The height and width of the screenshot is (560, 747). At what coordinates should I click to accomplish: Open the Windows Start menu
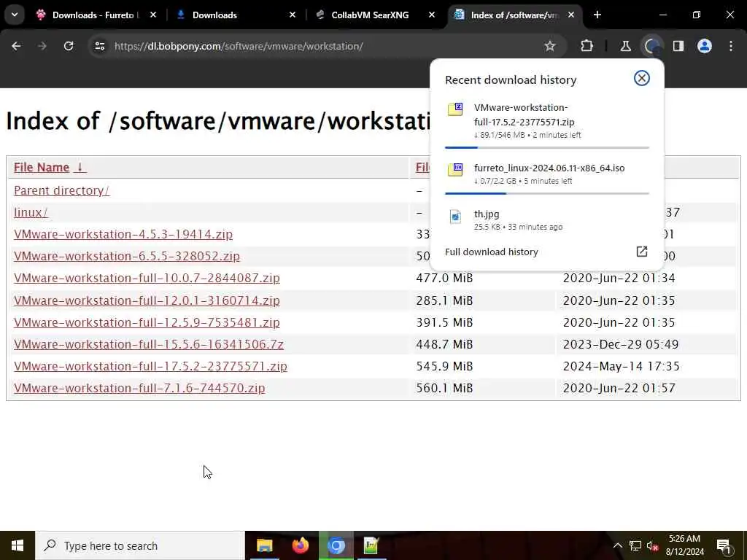coord(18,545)
